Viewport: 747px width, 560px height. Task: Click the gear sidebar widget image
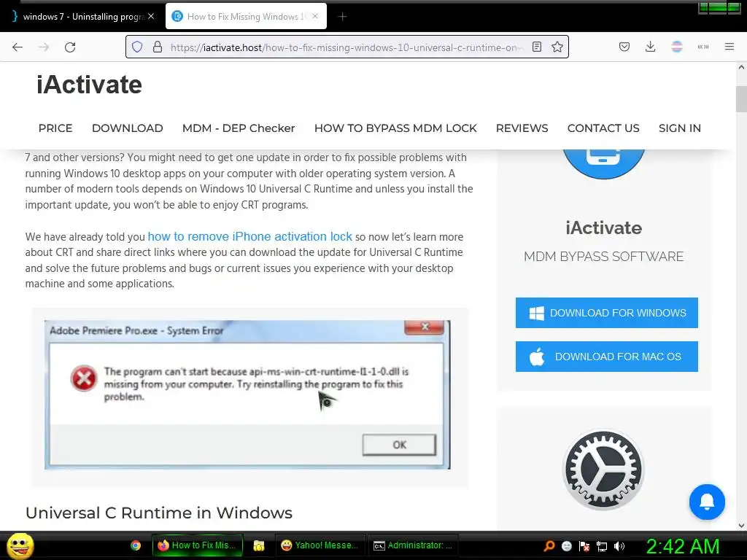[603, 470]
